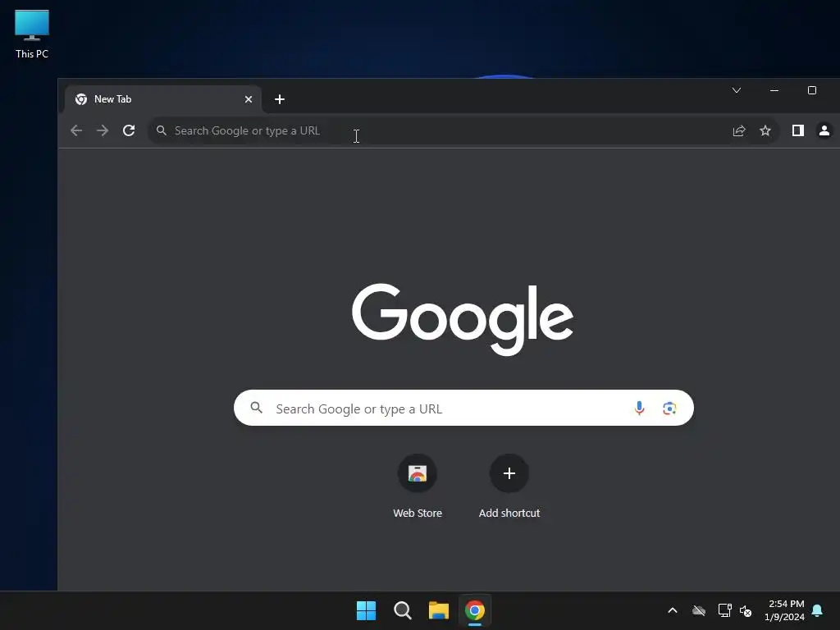The width and height of the screenshot is (840, 630).
Task: Minimize the Chrome window
Action: point(774,90)
